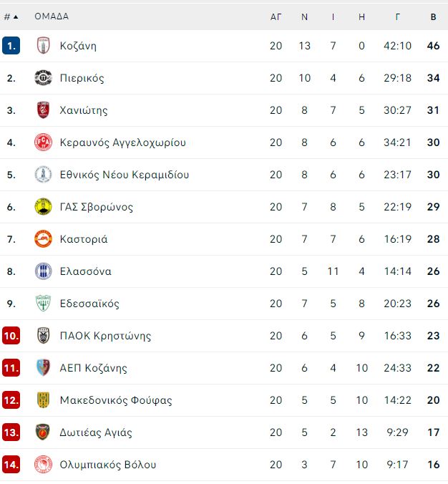Open the Ελασσόνα team link
Image resolution: width=448 pixels, height=484 pixels.
pyautogui.click(x=86, y=271)
